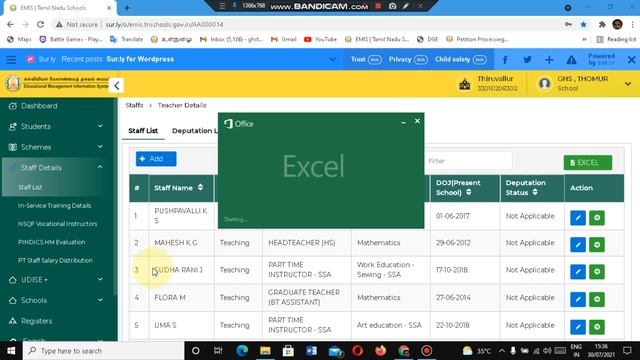Share via Facebook icon in Sur.ly bar
Image resolution: width=640 pixels, height=360 pixels.
[505, 60]
